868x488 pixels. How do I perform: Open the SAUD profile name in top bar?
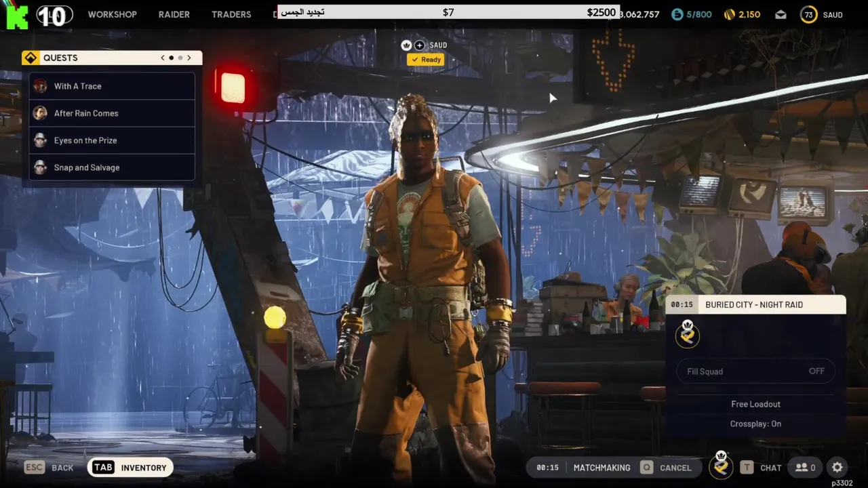pyautogui.click(x=833, y=15)
